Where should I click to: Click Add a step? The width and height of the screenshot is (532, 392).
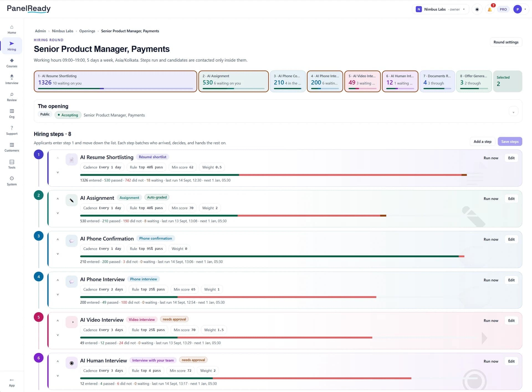click(482, 142)
